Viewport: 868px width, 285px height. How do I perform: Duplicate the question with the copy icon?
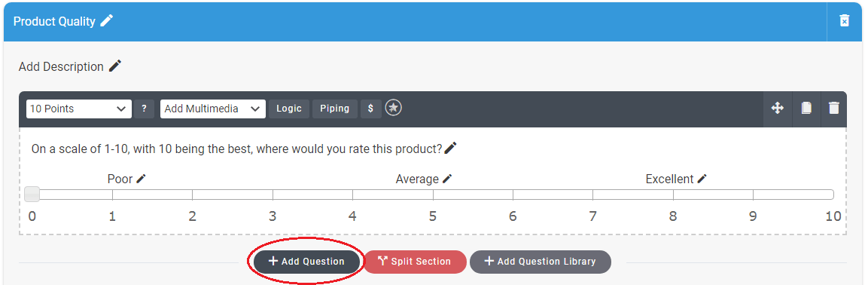(806, 108)
